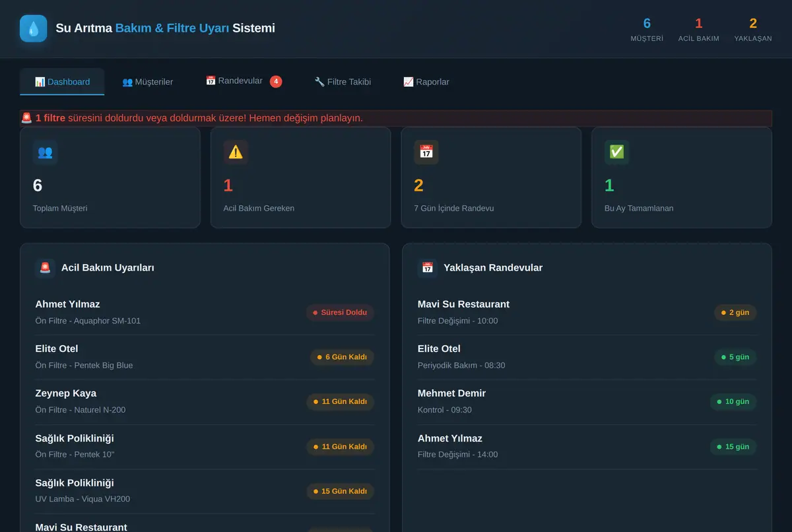Viewport: 792px width, 532px height.
Task: Click the 15 gün badge
Action: (733, 447)
